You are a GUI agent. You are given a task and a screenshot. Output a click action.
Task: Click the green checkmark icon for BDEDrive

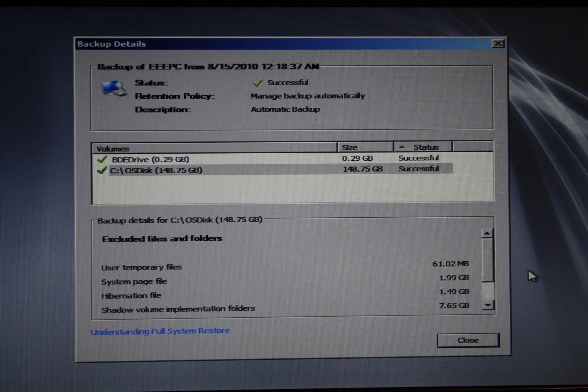click(102, 160)
